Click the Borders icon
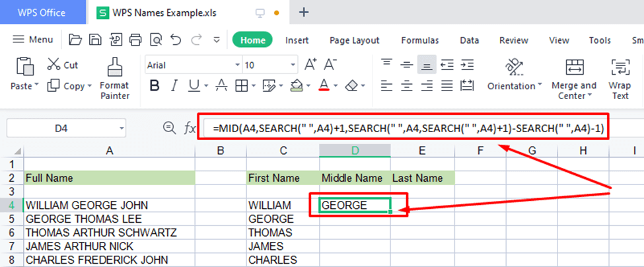 [x=242, y=86]
